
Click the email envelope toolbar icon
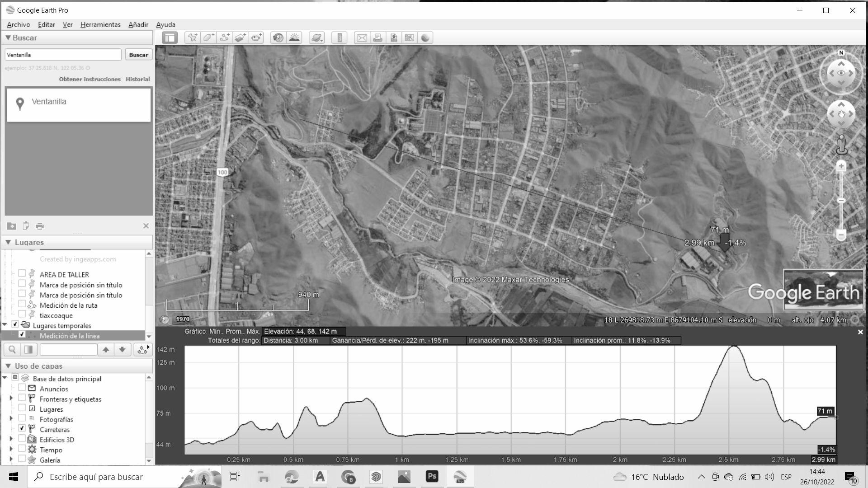point(362,38)
